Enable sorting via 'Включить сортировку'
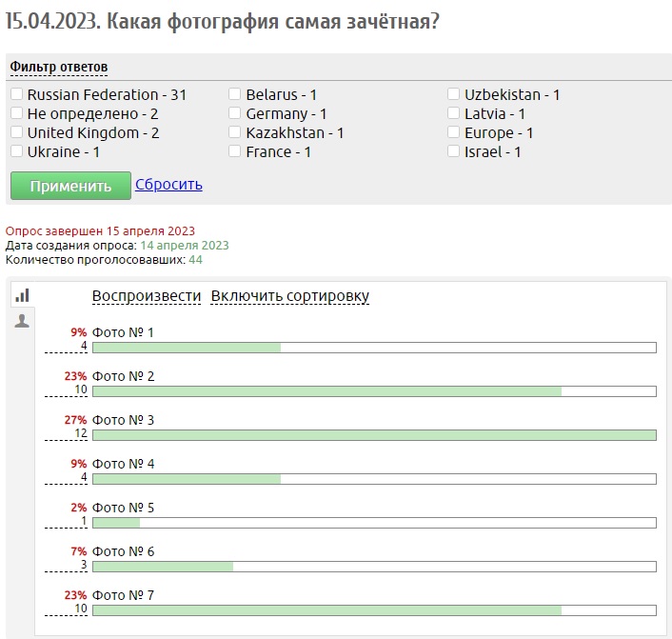This screenshot has width=672, height=639. tap(289, 295)
